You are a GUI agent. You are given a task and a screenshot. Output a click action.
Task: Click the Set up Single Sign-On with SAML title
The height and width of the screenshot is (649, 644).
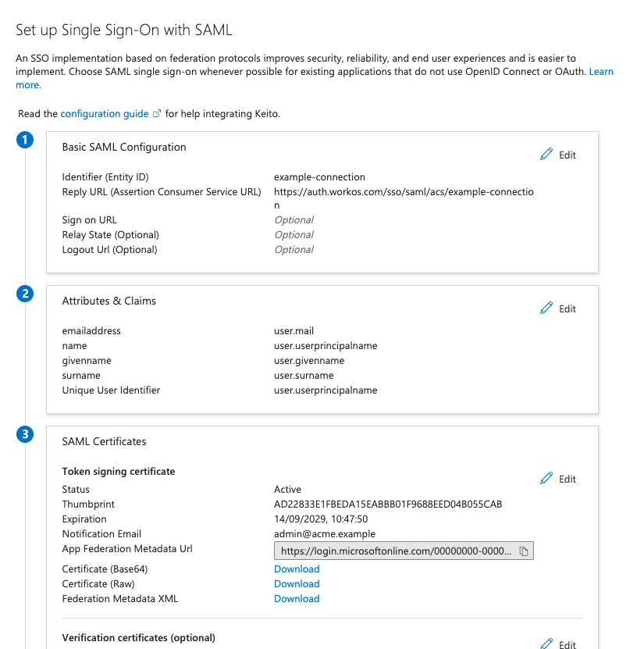click(x=124, y=30)
